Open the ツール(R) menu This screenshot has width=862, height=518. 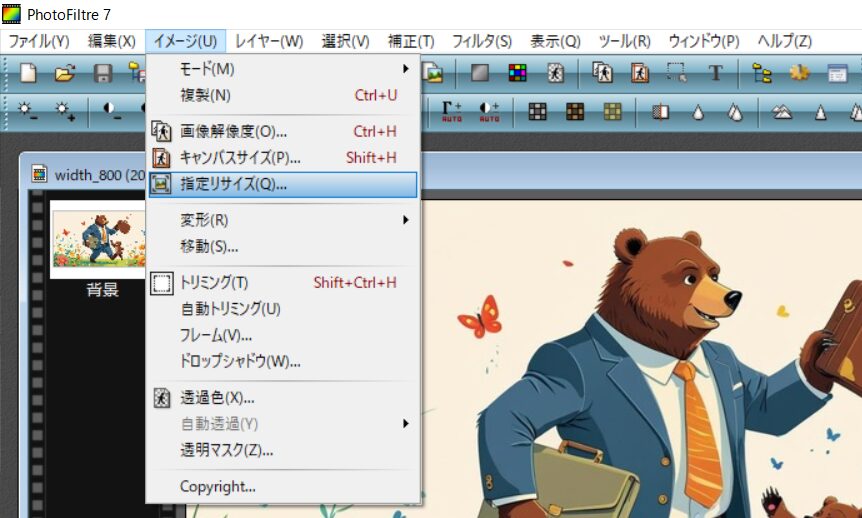[625, 41]
